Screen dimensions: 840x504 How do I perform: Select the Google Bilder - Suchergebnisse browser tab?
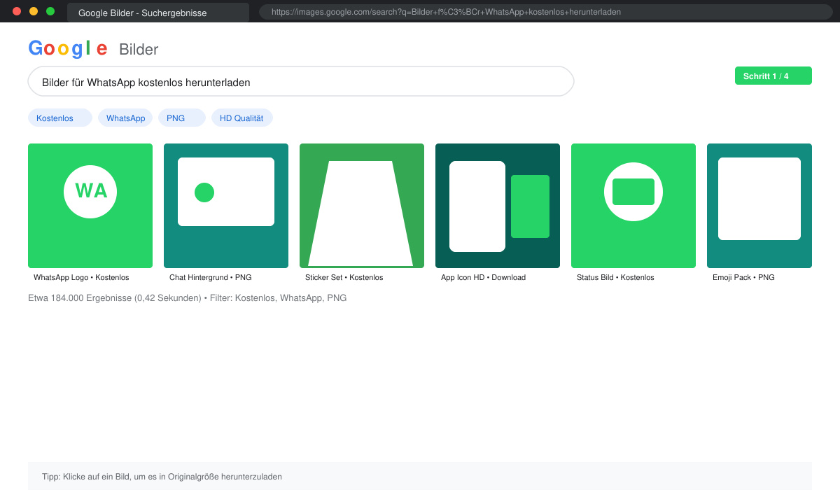point(158,13)
